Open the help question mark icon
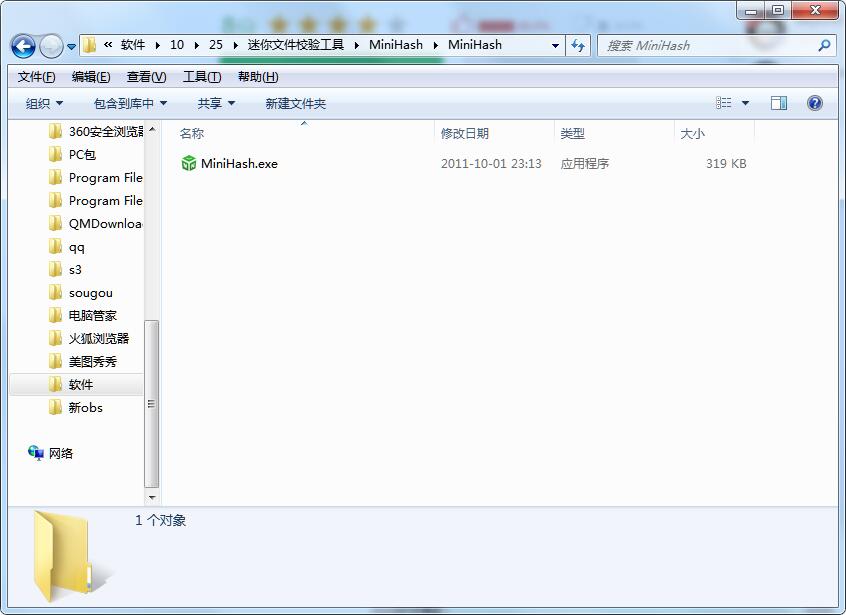The height and width of the screenshot is (615, 846). [814, 103]
